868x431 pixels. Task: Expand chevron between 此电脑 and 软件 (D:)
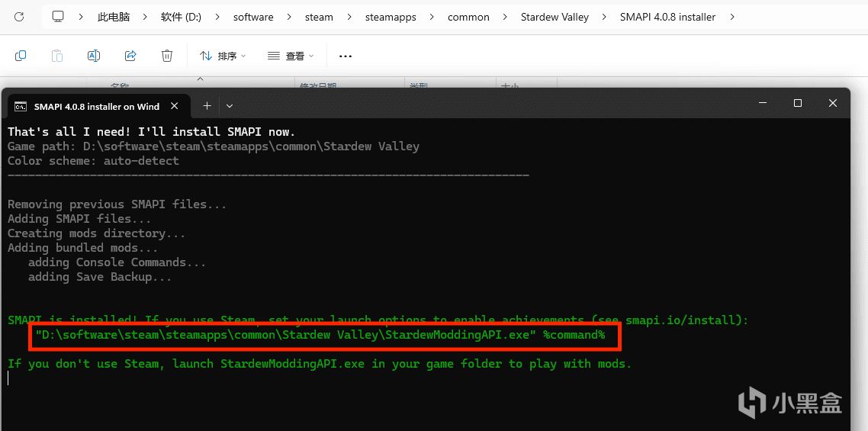click(145, 18)
